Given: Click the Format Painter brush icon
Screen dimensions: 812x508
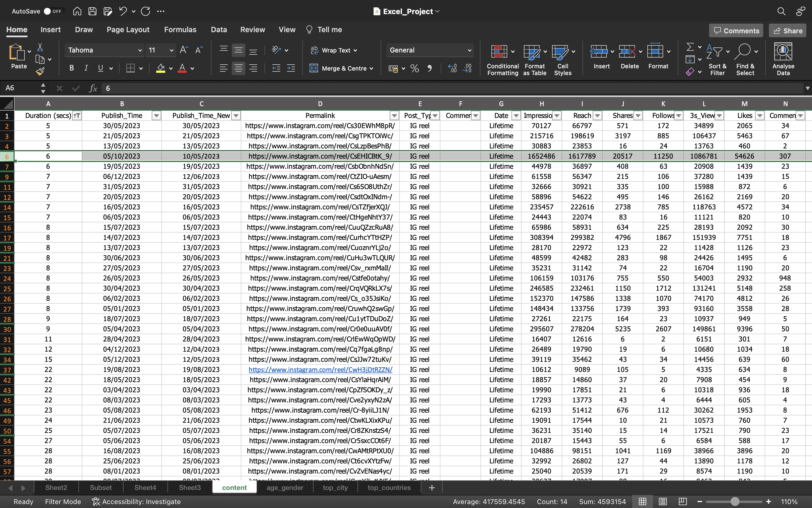Looking at the screenshot, I should (40, 71).
